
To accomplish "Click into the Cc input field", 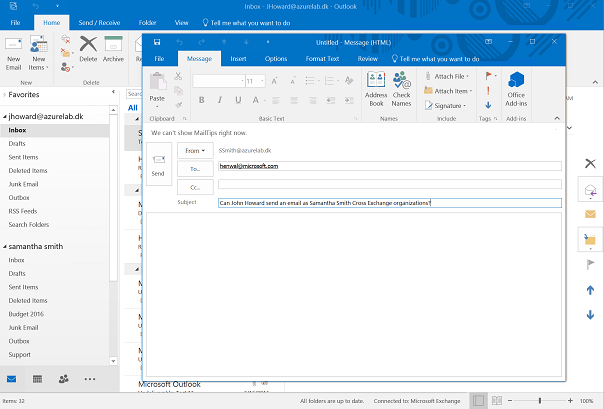I will click(x=390, y=184).
